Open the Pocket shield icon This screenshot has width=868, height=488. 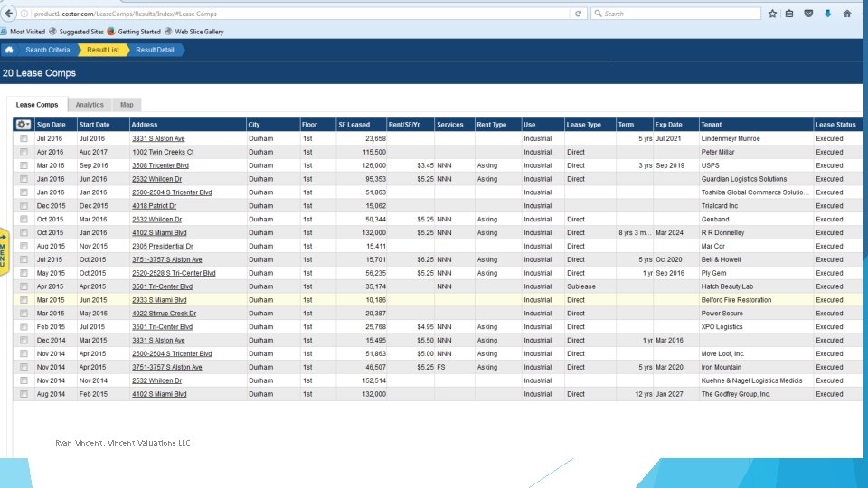(808, 14)
